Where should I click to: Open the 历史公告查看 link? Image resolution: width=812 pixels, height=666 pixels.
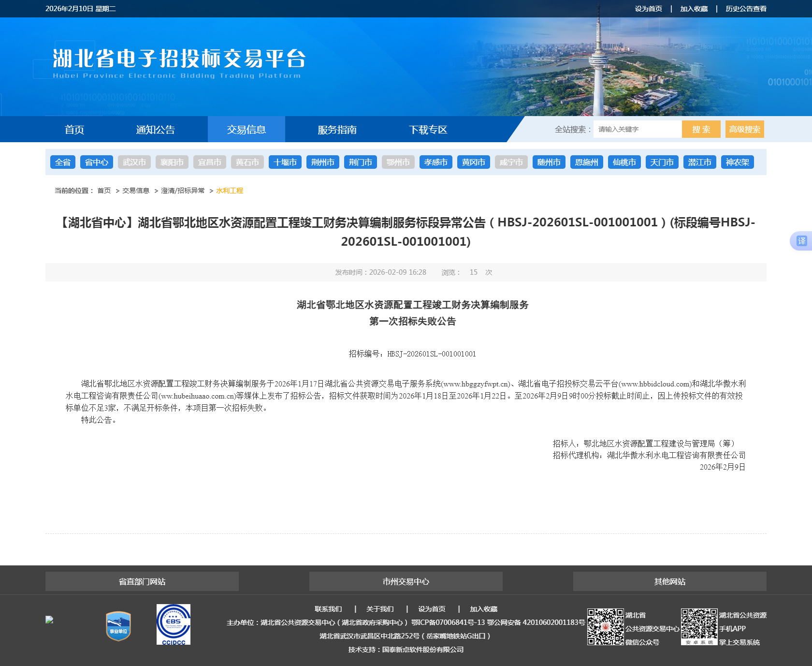point(746,9)
